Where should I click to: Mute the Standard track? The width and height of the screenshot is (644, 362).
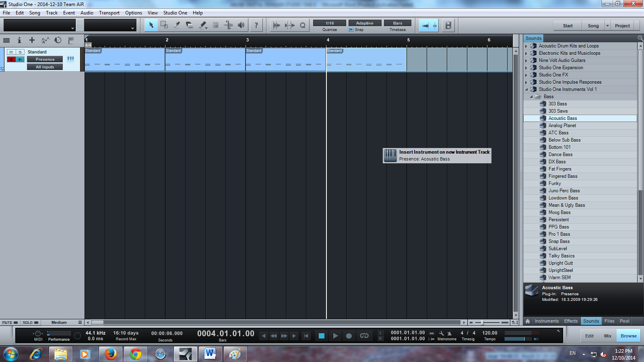[x=11, y=52]
